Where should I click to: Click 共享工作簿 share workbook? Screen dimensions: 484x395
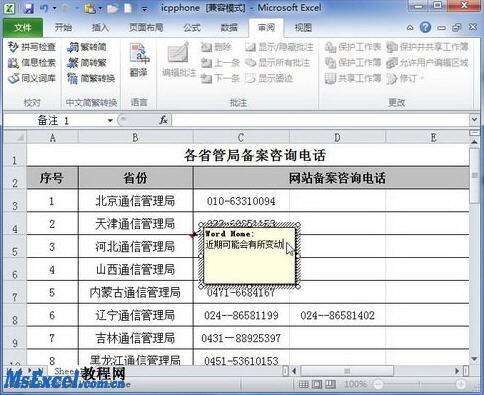click(x=353, y=78)
